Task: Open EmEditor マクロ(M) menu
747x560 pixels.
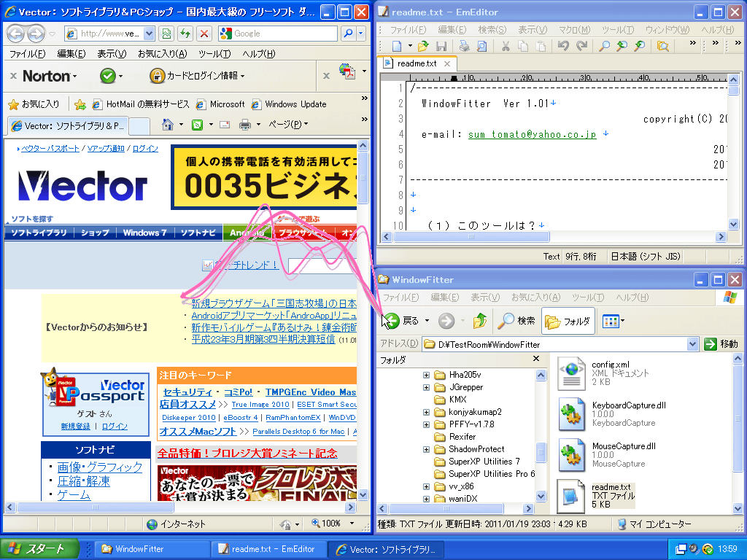Action: click(574, 30)
